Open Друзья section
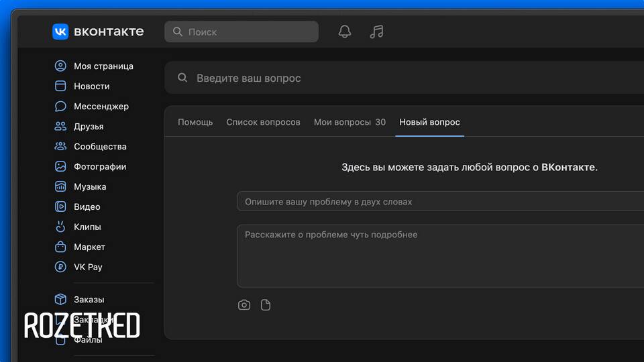Viewport: 644px width, 362px height. [89, 127]
